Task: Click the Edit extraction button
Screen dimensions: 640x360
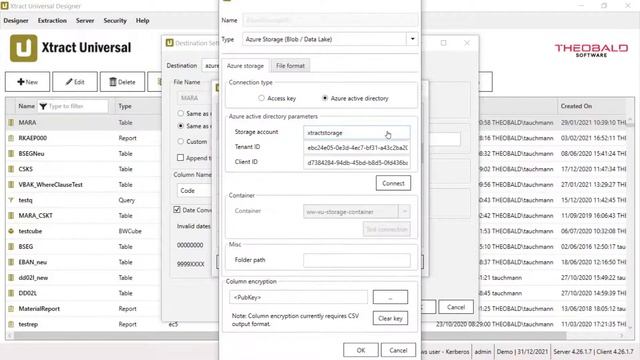Action: click(x=75, y=82)
